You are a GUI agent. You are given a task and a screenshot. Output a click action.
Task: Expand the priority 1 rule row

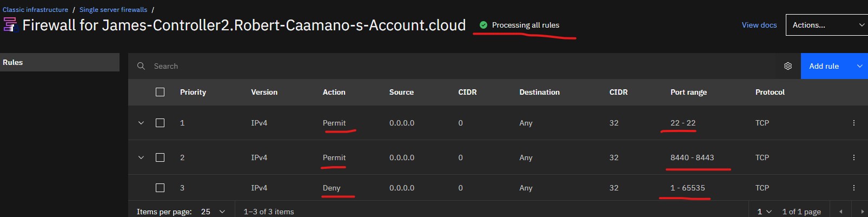[141, 123]
